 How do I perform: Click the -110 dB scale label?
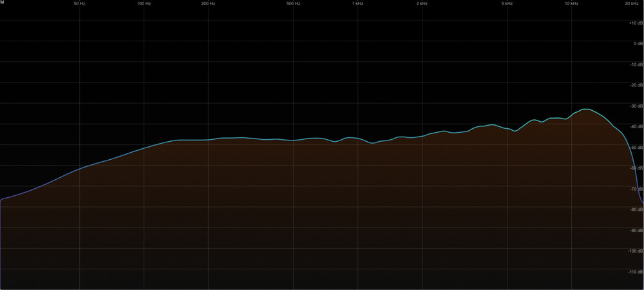click(x=634, y=272)
